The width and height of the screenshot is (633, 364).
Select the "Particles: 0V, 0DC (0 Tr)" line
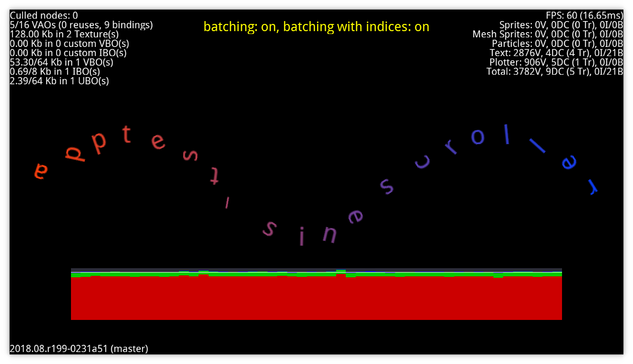(x=558, y=43)
